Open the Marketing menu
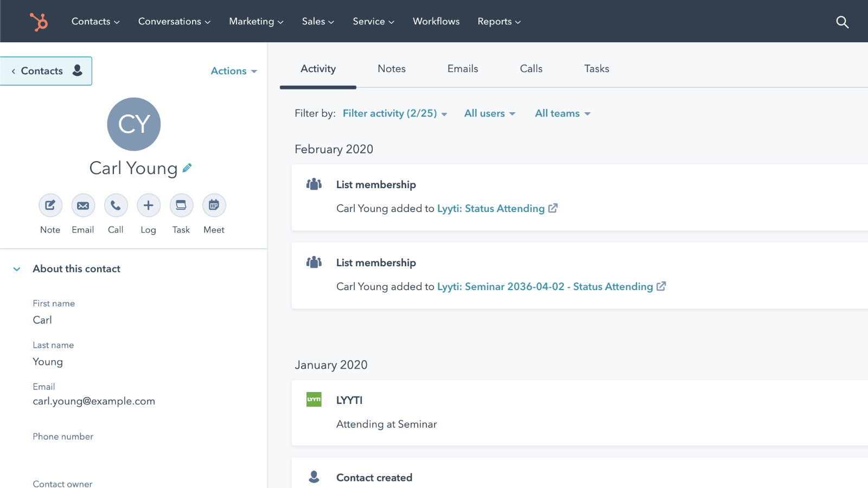The height and width of the screenshot is (488, 868). pos(256,21)
